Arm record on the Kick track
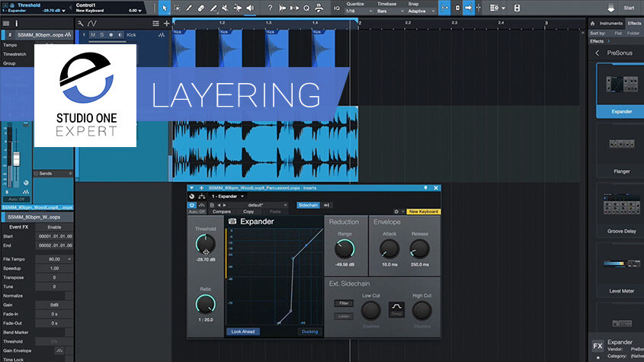 coord(111,35)
